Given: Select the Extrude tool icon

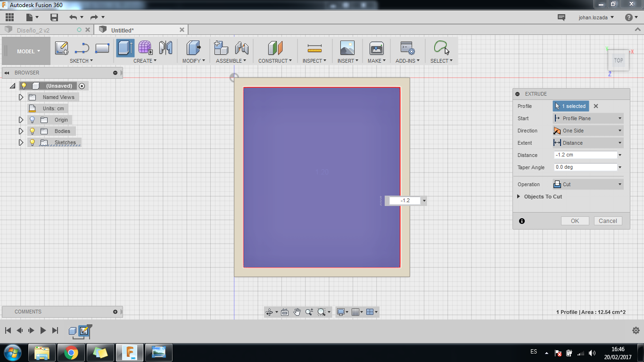Looking at the screenshot, I should pyautogui.click(x=125, y=48).
